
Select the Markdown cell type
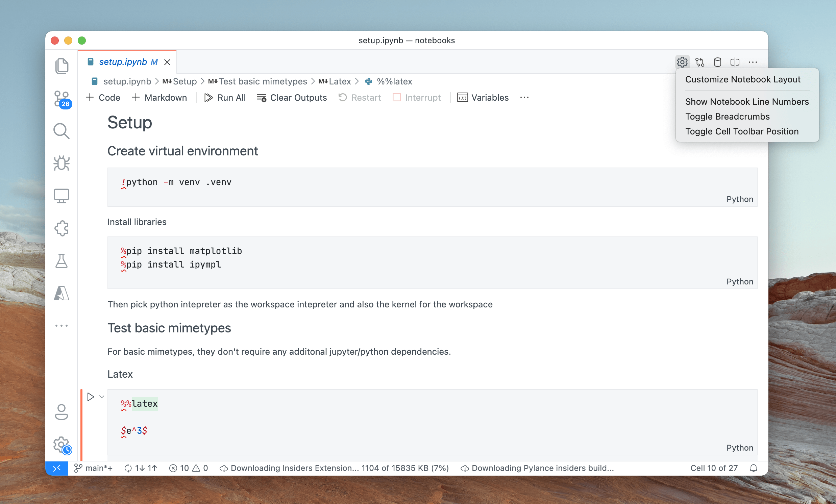coord(160,97)
